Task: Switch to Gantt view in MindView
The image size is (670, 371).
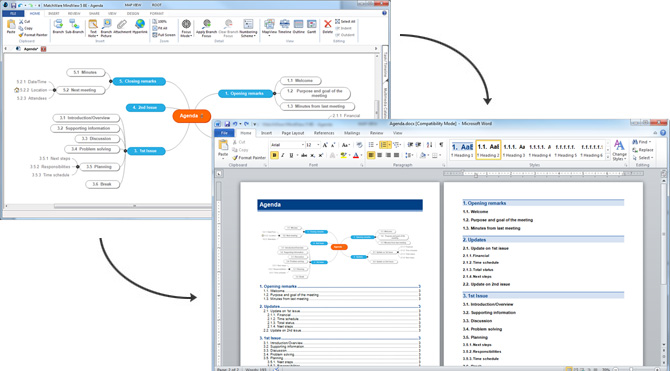Action: [311, 26]
